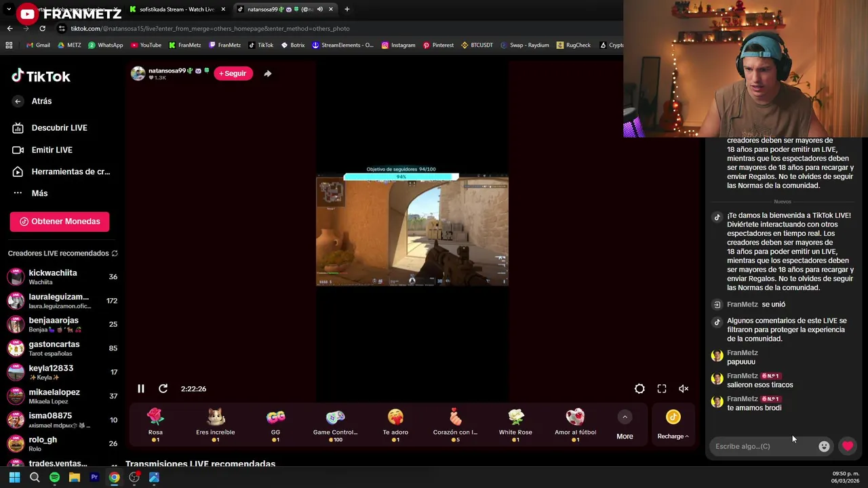868x488 pixels.
Task: Send the Corazón con las manos gift
Action: click(x=455, y=425)
